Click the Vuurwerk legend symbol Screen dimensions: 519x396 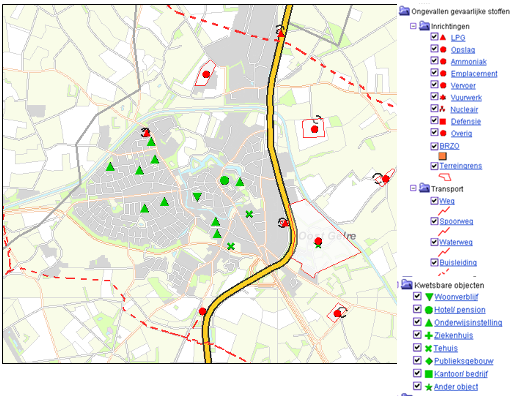(x=443, y=97)
